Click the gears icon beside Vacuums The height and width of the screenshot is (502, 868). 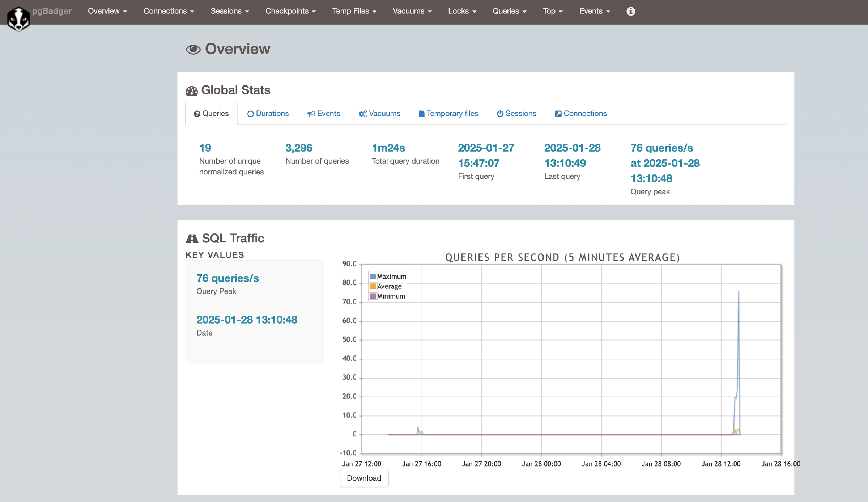click(x=363, y=114)
